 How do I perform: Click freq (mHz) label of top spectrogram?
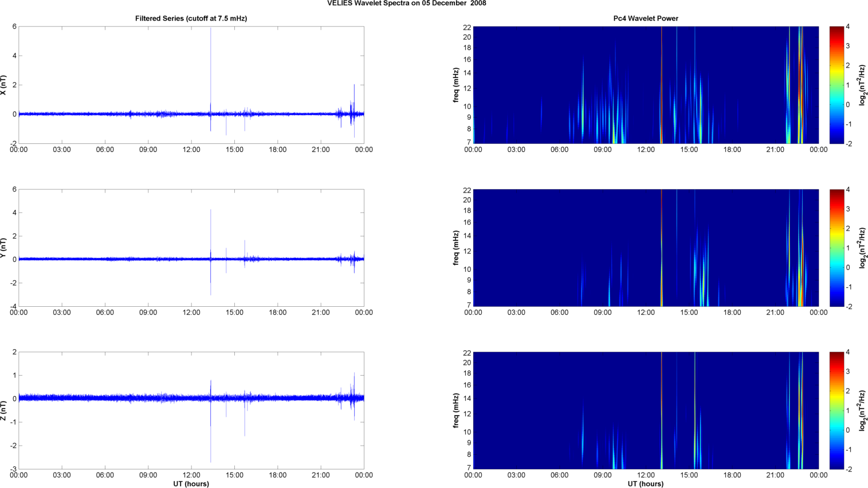pyautogui.click(x=456, y=85)
